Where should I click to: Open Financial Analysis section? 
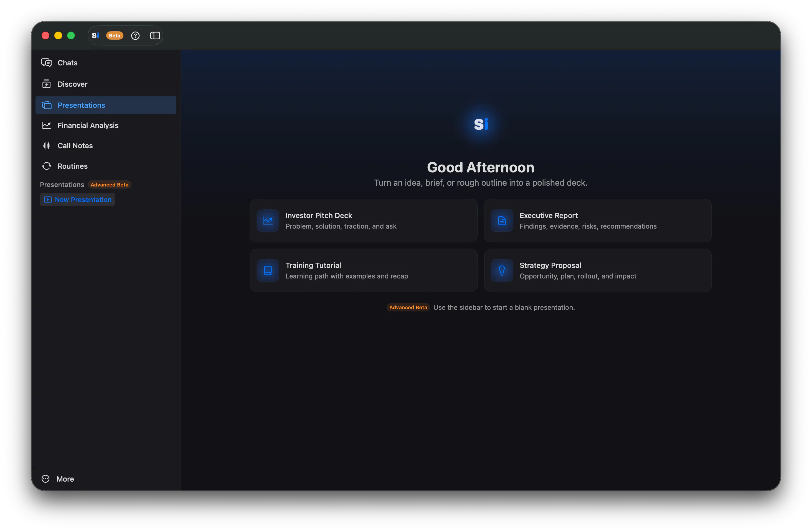pyautogui.click(x=106, y=126)
